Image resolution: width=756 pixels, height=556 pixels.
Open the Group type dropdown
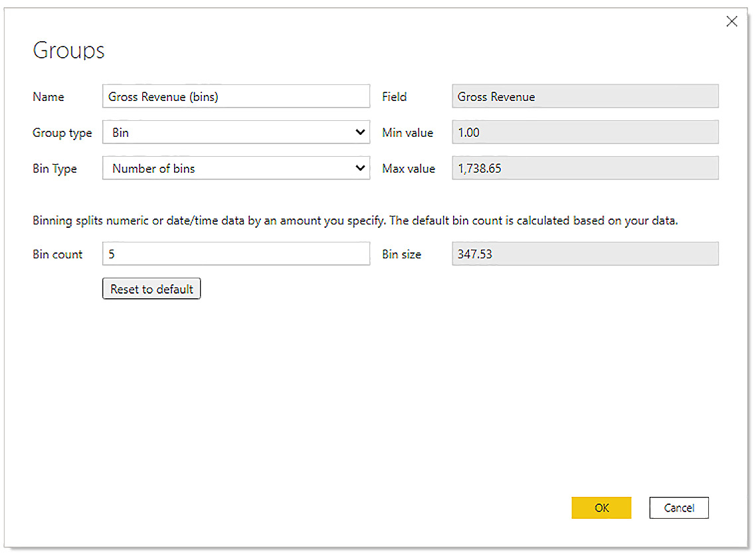point(236,132)
